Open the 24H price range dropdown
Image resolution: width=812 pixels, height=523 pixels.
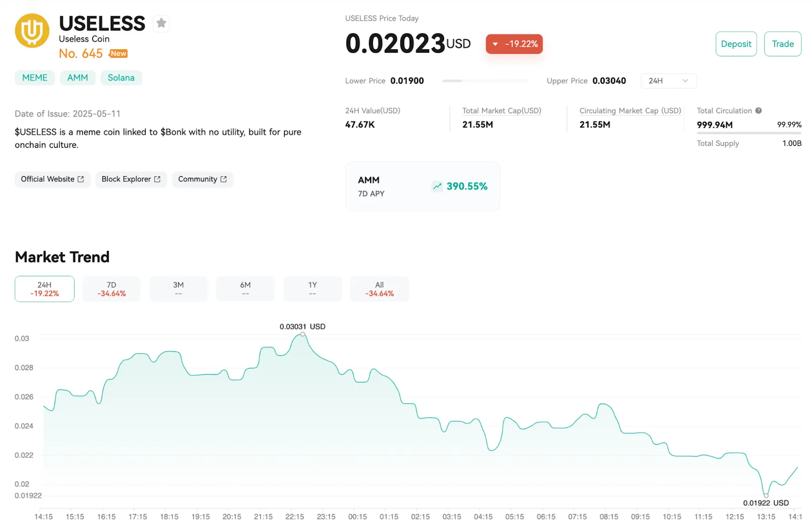point(668,81)
